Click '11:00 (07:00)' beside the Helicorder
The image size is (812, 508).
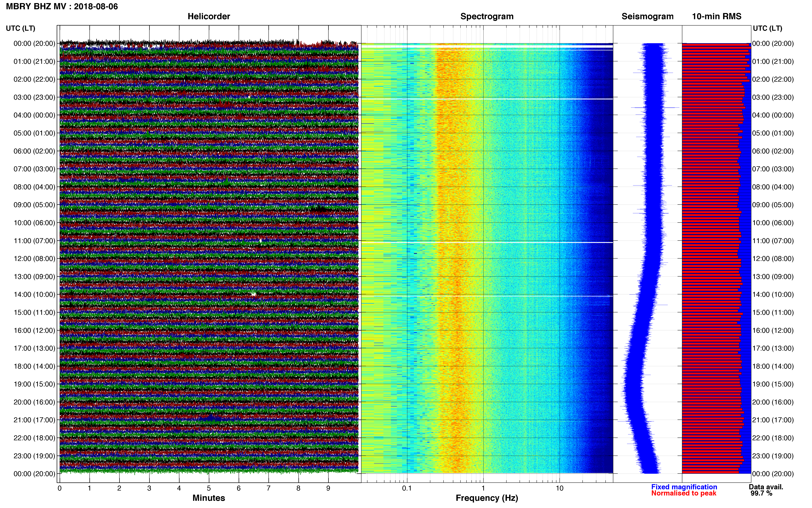tap(34, 241)
